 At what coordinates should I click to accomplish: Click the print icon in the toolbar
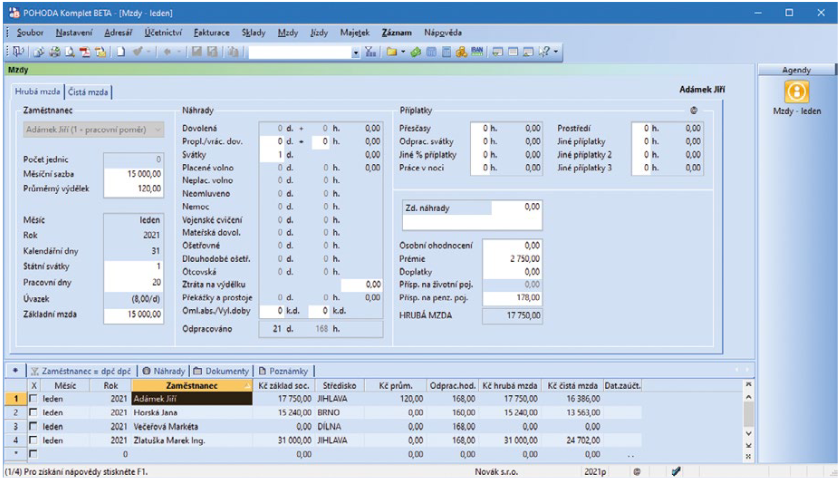point(54,50)
